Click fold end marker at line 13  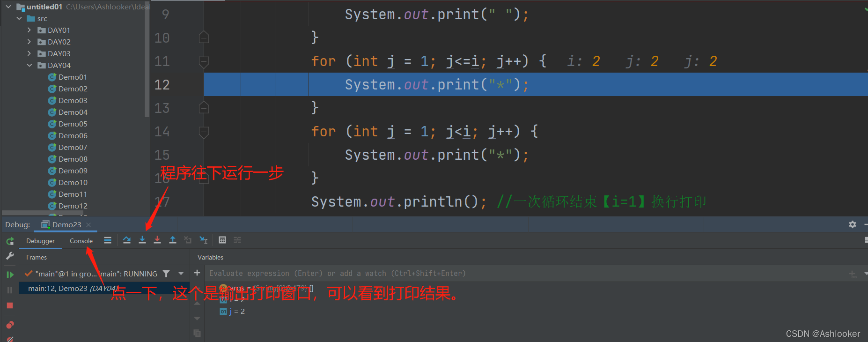click(x=204, y=108)
